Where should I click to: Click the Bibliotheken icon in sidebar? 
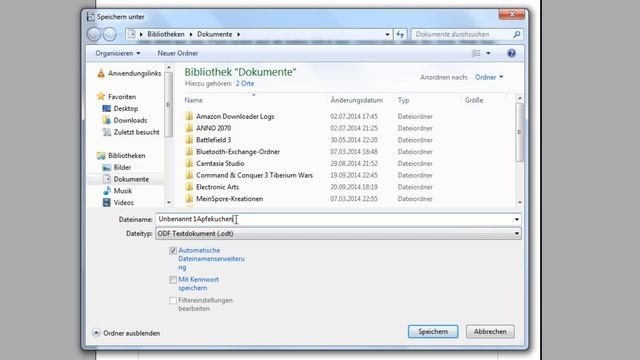[101, 156]
